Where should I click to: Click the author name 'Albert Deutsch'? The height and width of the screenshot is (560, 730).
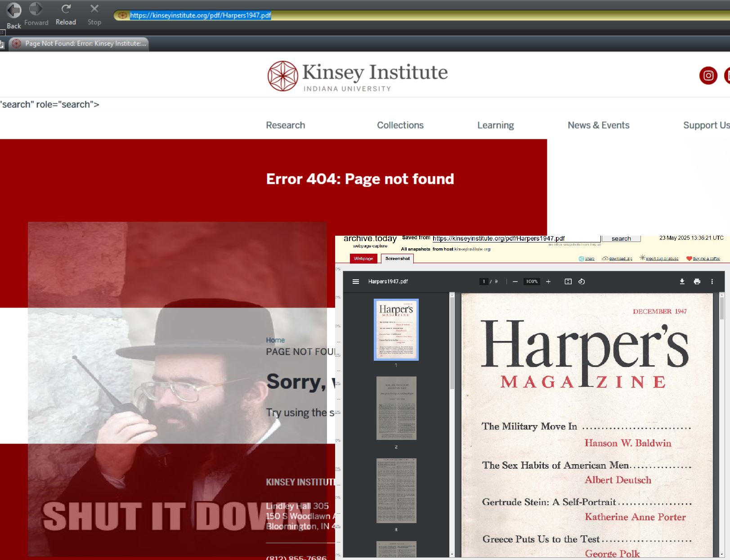(x=618, y=480)
